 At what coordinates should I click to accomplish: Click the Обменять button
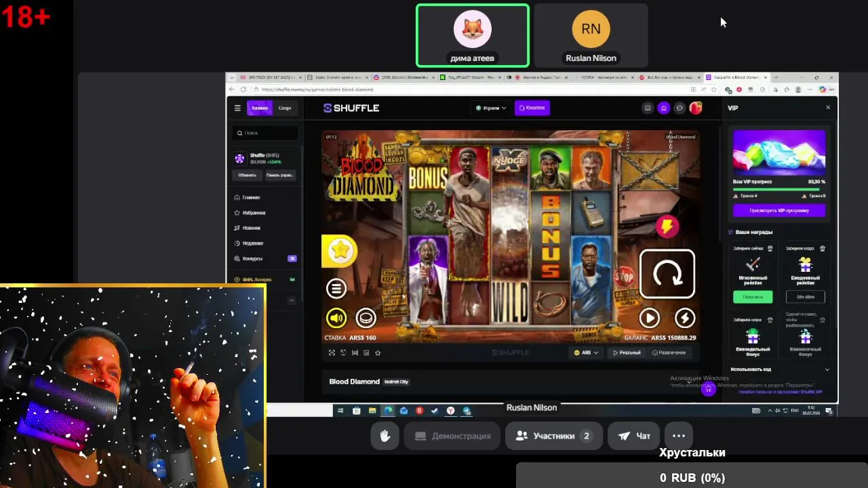[x=247, y=175]
